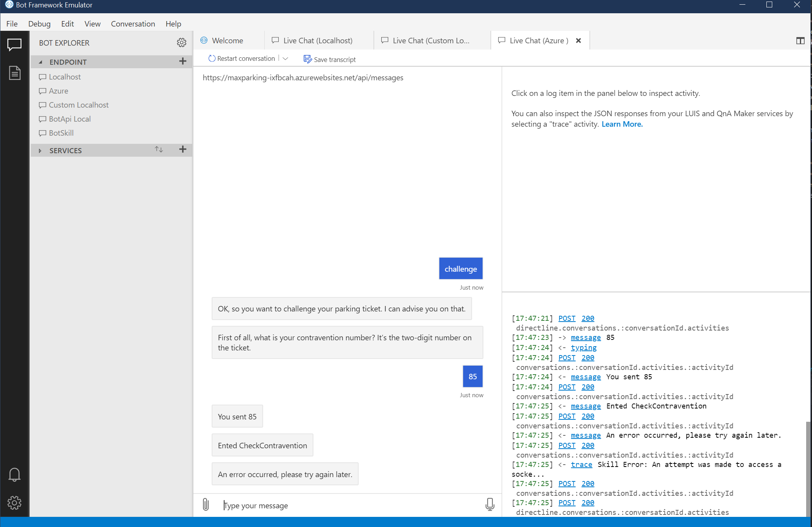Switch to Live Chat (Localhost) tab
The image size is (812, 527).
317,41
